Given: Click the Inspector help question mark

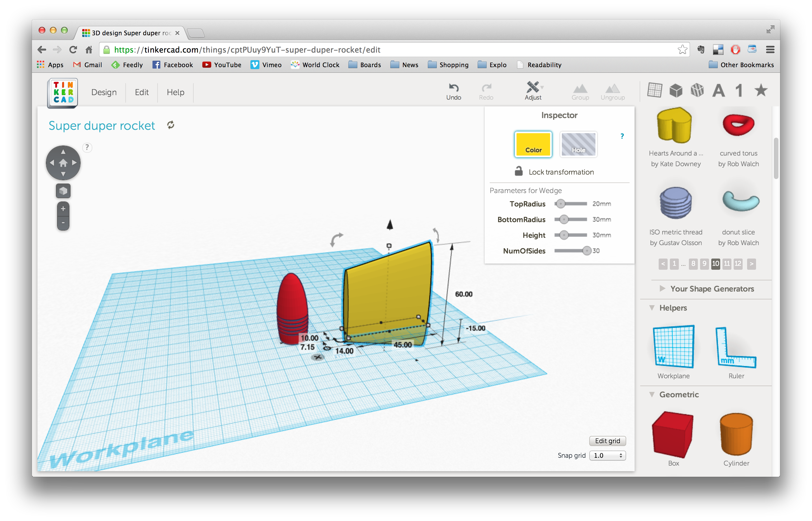Looking at the screenshot, I should (622, 136).
